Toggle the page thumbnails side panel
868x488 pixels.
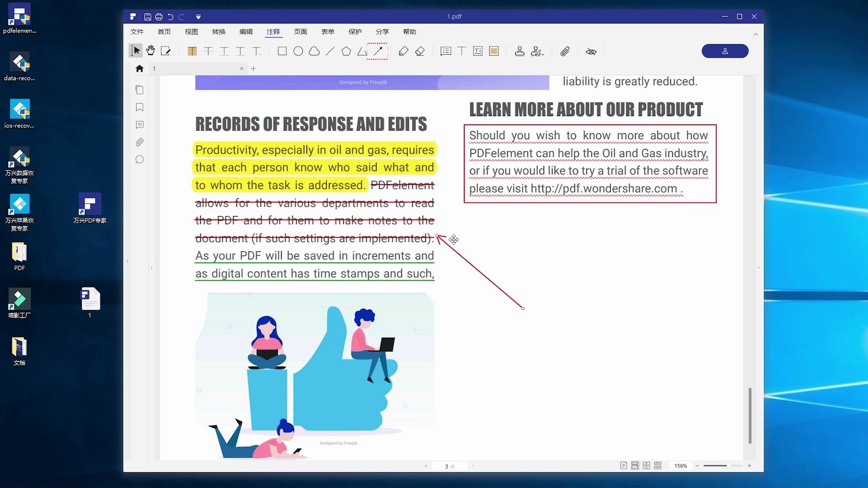click(x=140, y=90)
